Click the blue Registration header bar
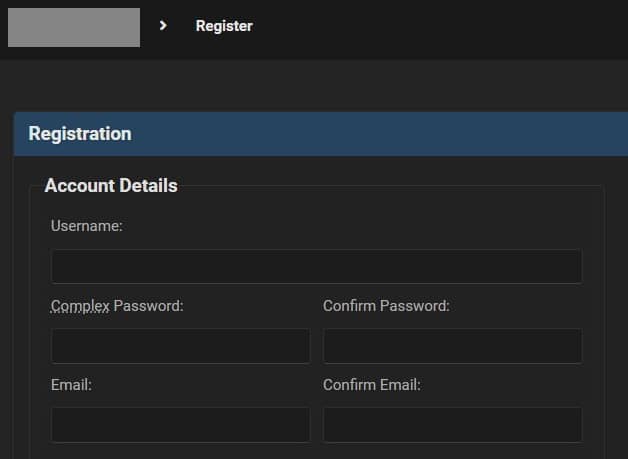This screenshot has height=459, width=628. tap(321, 134)
